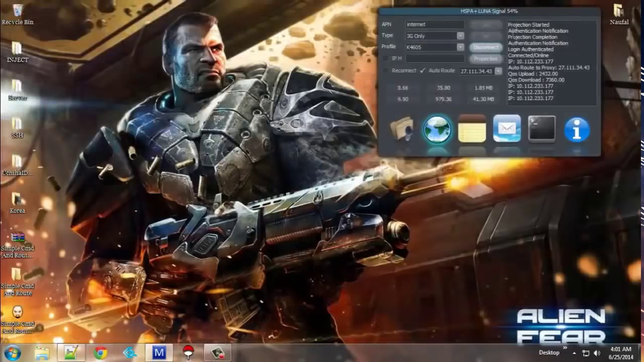The height and width of the screenshot is (362, 644).
Task: Click the APN field containing internet
Action: coord(435,24)
